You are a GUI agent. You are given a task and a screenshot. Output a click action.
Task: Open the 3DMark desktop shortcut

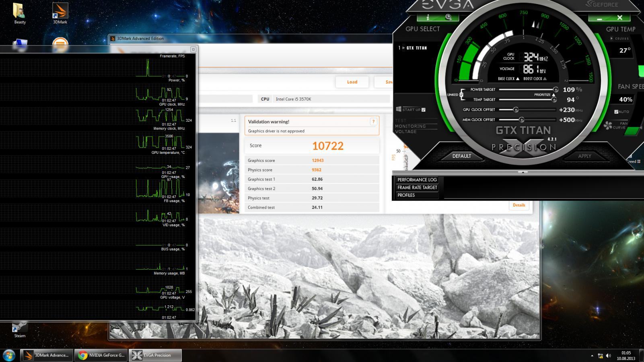60,13
